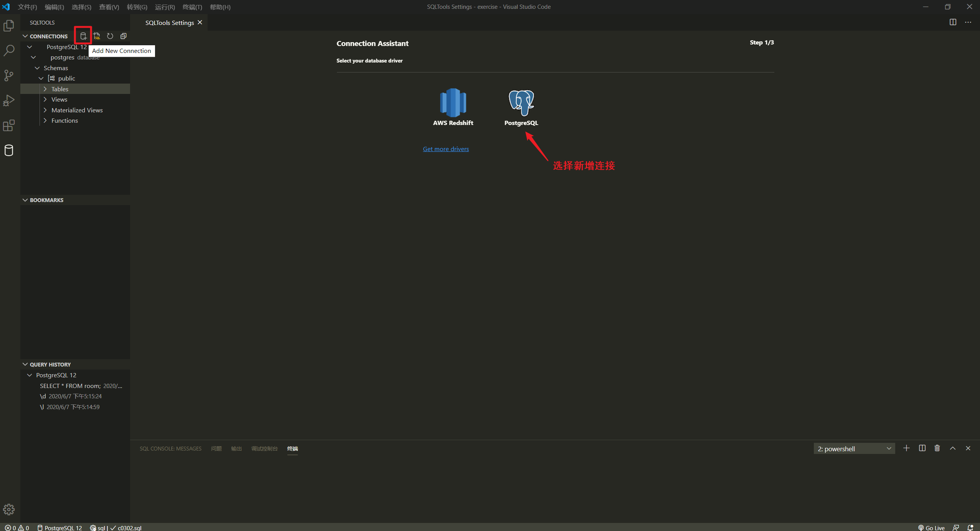This screenshot has width=980, height=531.
Task: Click the Extensions sidebar icon
Action: tap(10, 125)
